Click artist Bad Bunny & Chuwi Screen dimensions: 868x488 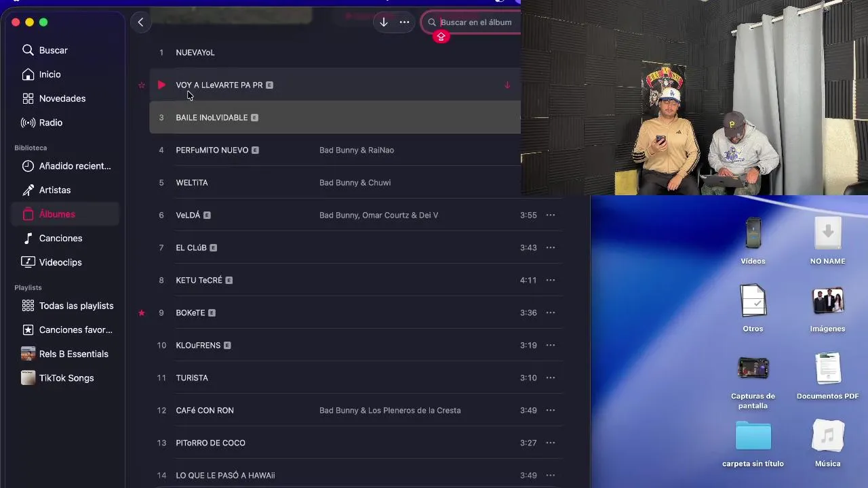pyautogui.click(x=355, y=182)
